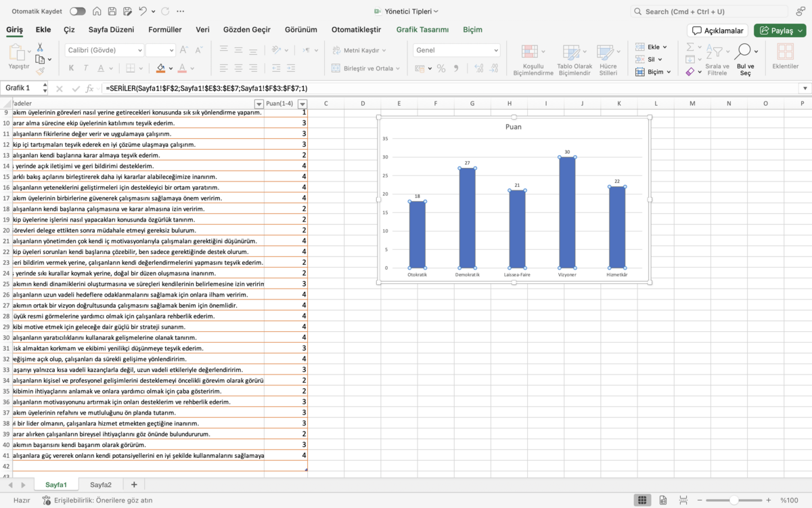
Task: Open Bul ve Seç menu
Action: pyautogui.click(x=745, y=60)
